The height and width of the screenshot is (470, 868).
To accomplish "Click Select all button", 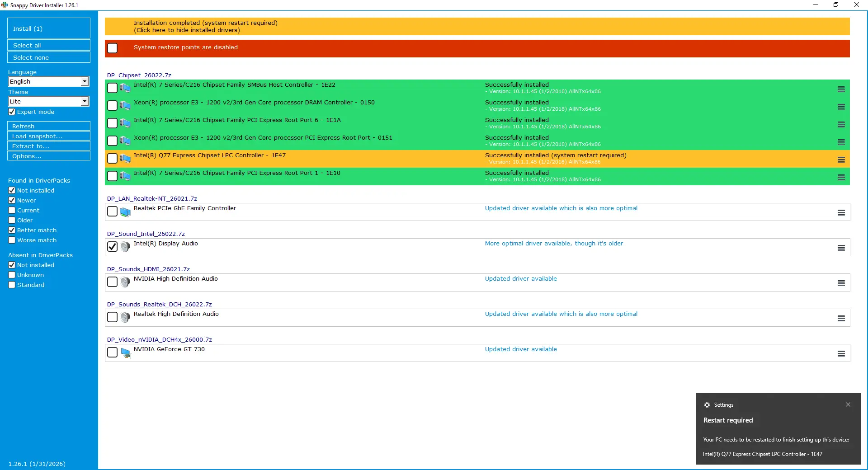I will click(48, 45).
